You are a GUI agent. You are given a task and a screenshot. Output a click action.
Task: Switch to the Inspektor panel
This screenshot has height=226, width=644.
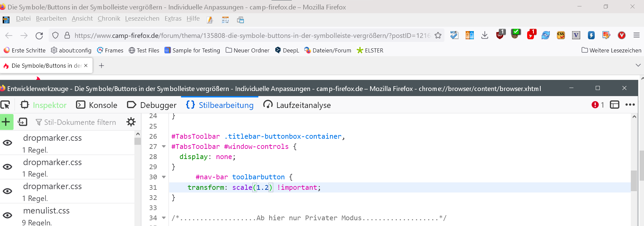coord(43,105)
